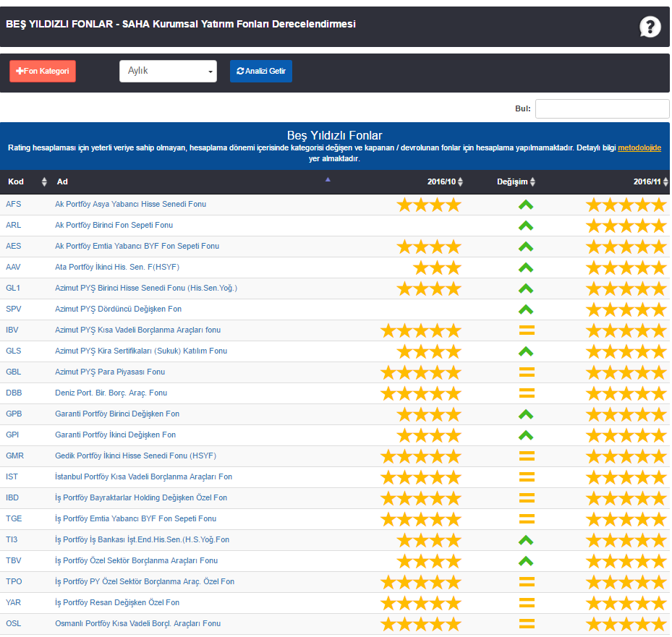This screenshot has width=672, height=637.
Task: Open fund code TGE
Action: 14,518
